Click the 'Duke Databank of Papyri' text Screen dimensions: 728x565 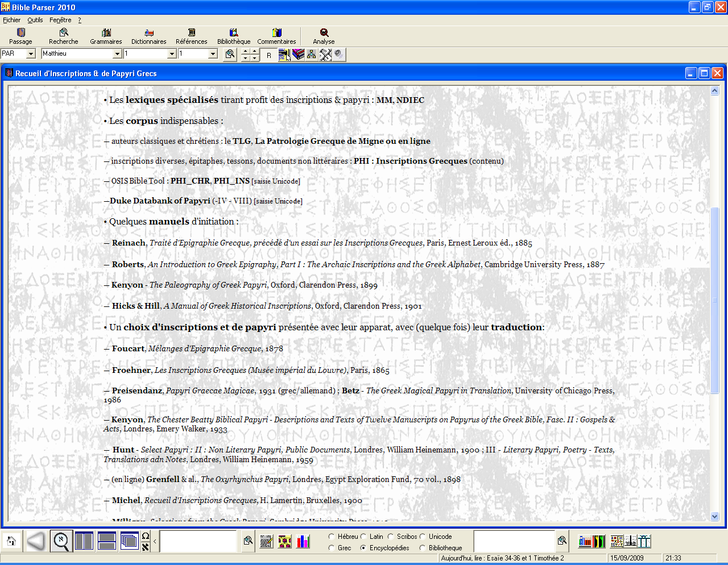tap(160, 201)
